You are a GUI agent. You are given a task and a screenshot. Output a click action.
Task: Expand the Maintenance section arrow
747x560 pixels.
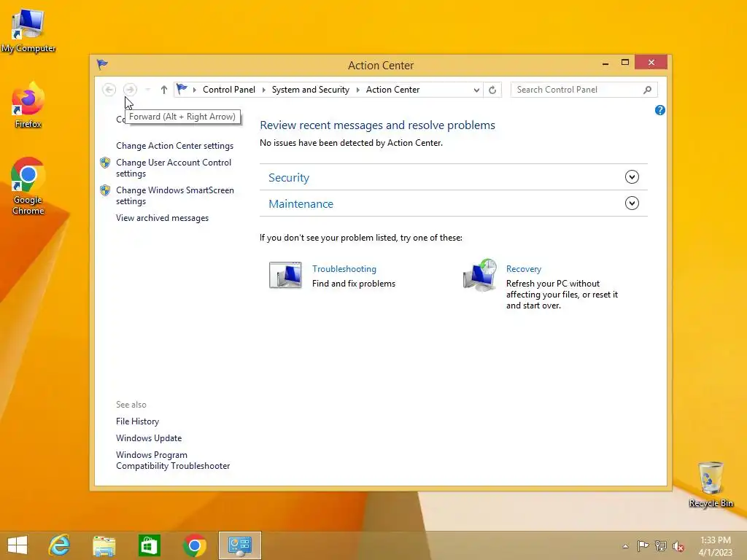[x=632, y=203]
